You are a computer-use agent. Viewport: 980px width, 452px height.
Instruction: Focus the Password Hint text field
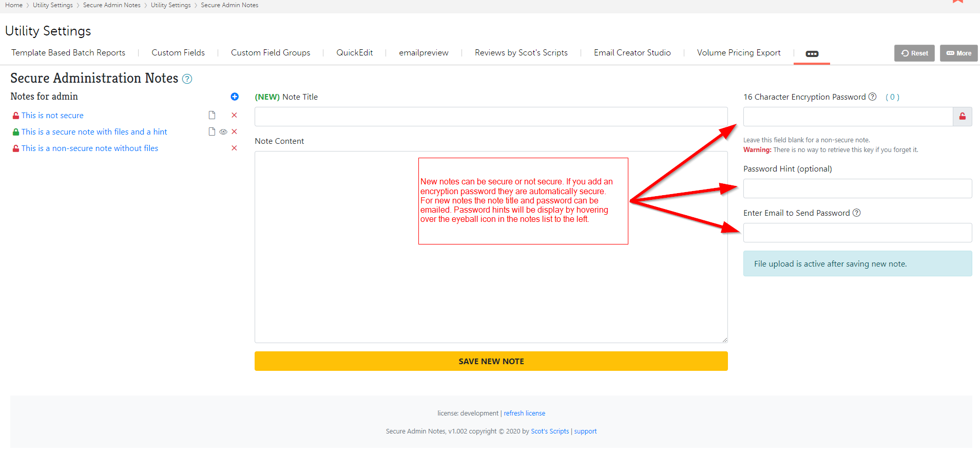(857, 189)
